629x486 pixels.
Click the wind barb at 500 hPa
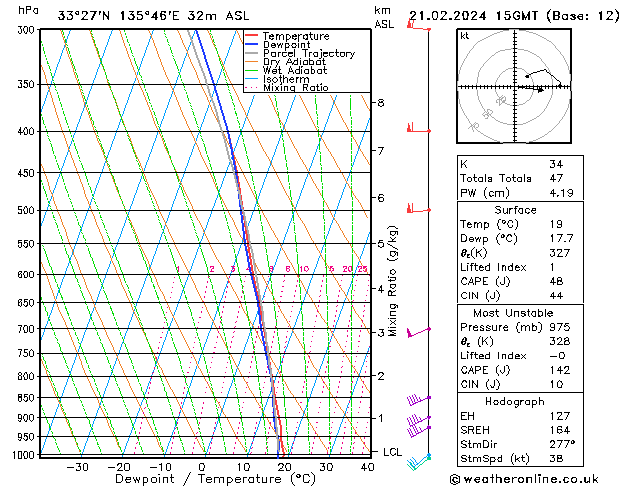click(x=418, y=208)
